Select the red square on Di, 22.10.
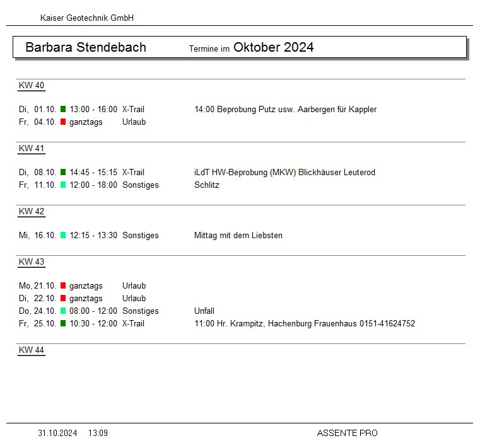This screenshot has height=448, width=492. point(63,299)
